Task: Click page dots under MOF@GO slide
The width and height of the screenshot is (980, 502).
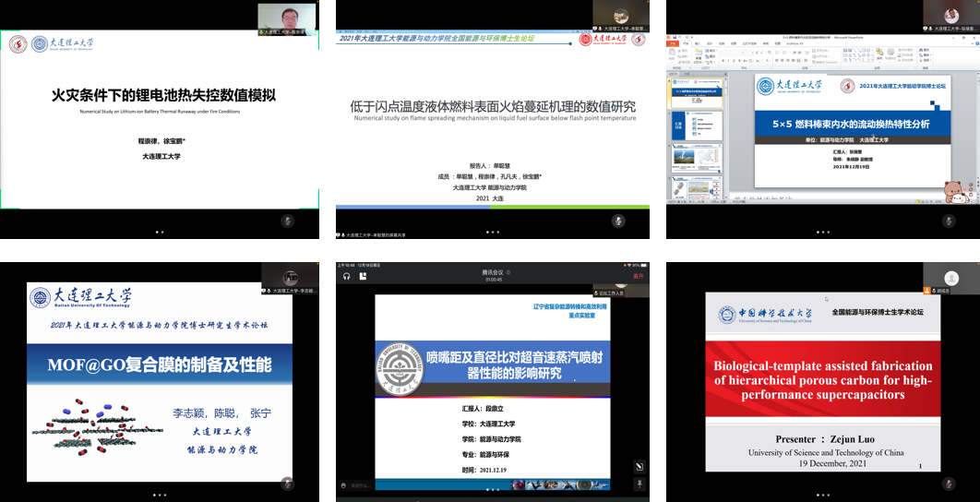Action: tap(160, 496)
